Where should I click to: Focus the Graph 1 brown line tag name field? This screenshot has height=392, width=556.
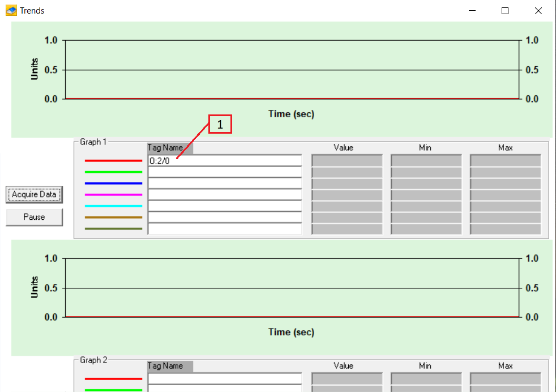(225, 218)
